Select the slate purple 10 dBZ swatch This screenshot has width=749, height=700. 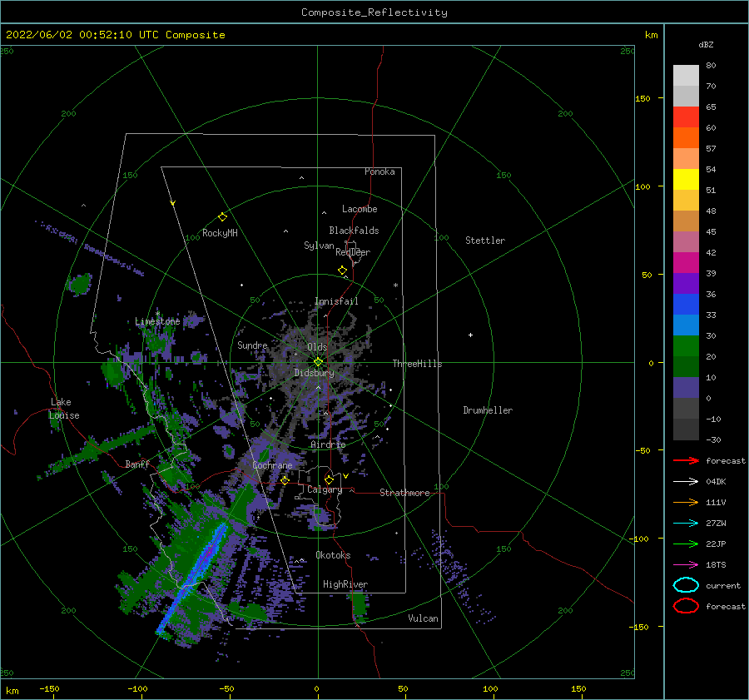pos(686,388)
